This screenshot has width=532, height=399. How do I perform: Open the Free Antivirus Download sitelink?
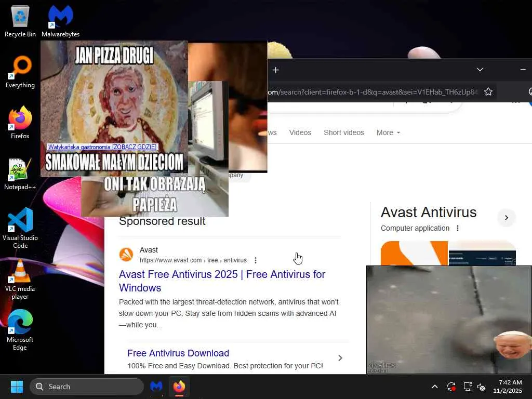click(178, 353)
